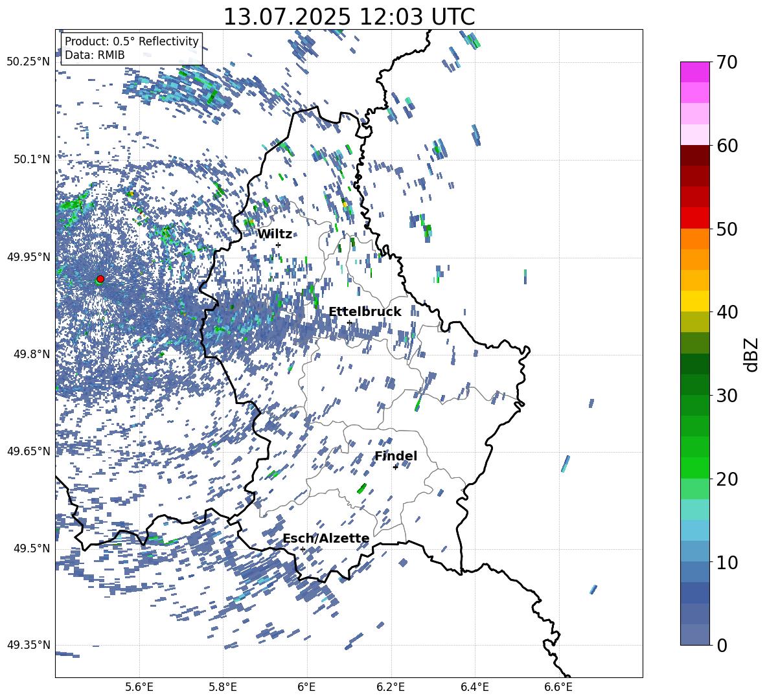Viewport: 767px width, 700px height.
Task: Click the Wiltz city label
Action: [275, 234]
